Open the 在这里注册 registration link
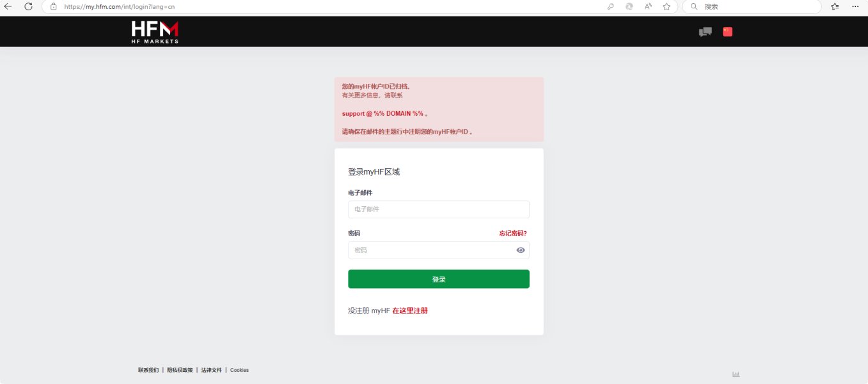Screen dimensions: 868x384 coord(410,310)
